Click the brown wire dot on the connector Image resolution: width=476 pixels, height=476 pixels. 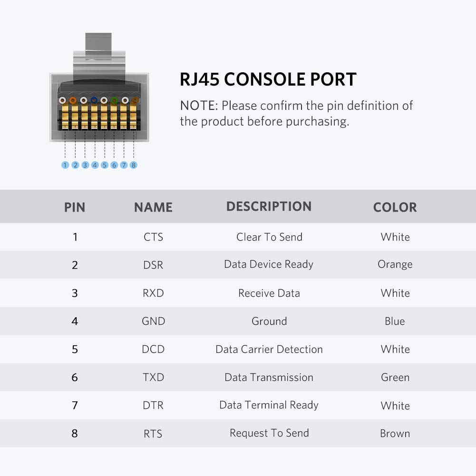tap(135, 100)
